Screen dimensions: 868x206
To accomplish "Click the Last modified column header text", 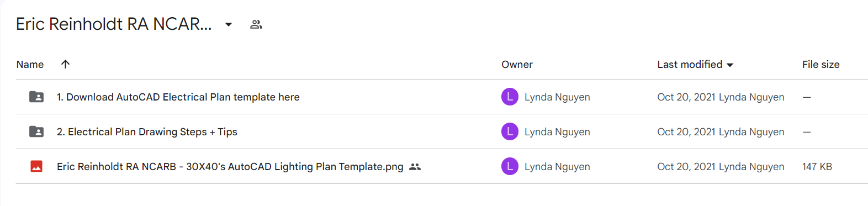I will point(690,65).
